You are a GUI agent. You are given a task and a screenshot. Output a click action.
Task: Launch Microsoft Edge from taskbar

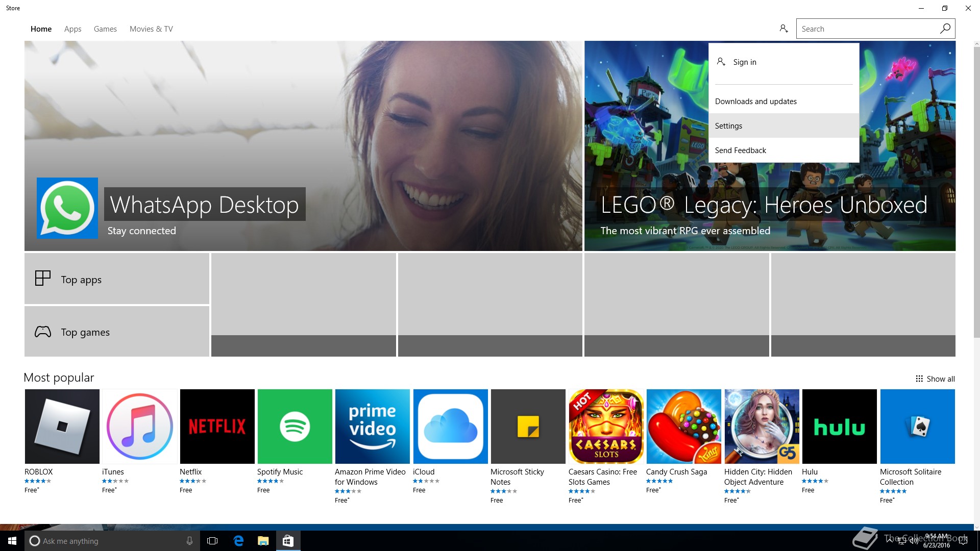point(238,541)
